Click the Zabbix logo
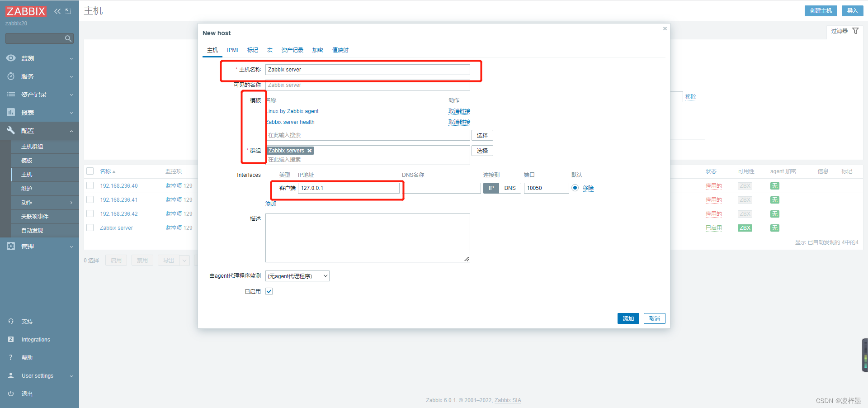The width and height of the screenshot is (868, 408). tap(26, 11)
